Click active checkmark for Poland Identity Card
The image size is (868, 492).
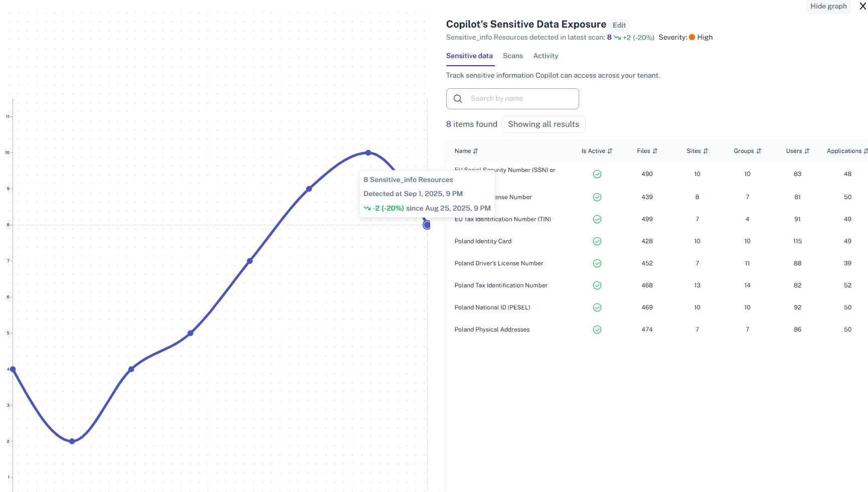(597, 241)
